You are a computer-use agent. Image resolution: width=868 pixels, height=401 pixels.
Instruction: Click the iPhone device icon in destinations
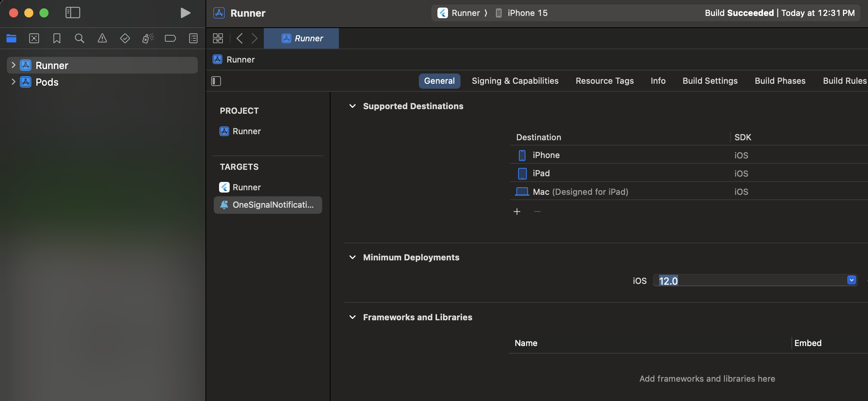point(522,155)
